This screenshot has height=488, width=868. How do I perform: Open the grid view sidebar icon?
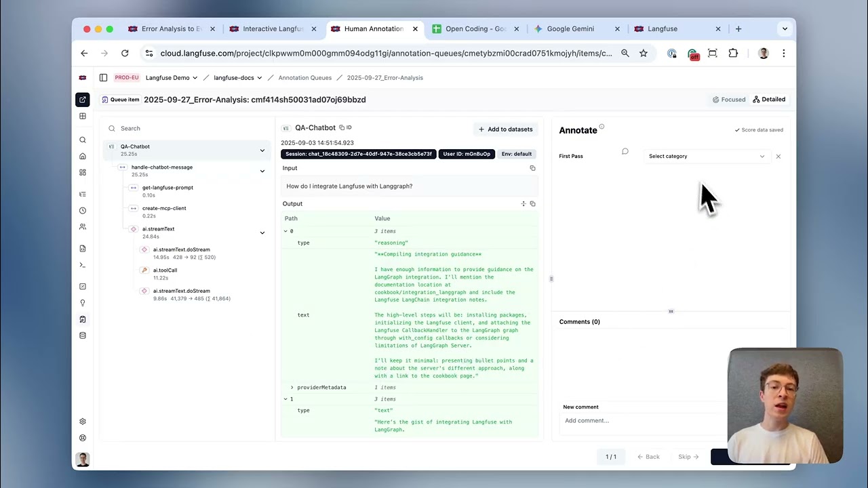pos(83,116)
